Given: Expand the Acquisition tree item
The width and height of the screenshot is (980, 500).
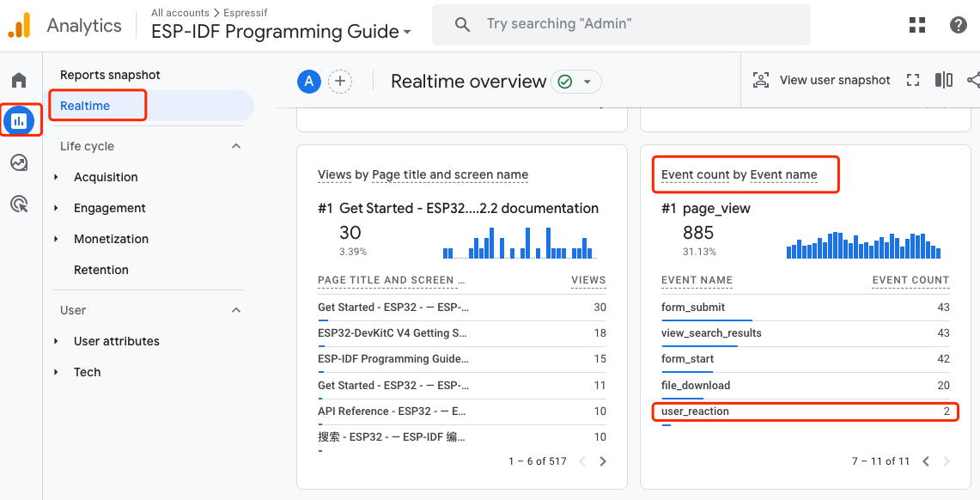Looking at the screenshot, I should (x=57, y=177).
